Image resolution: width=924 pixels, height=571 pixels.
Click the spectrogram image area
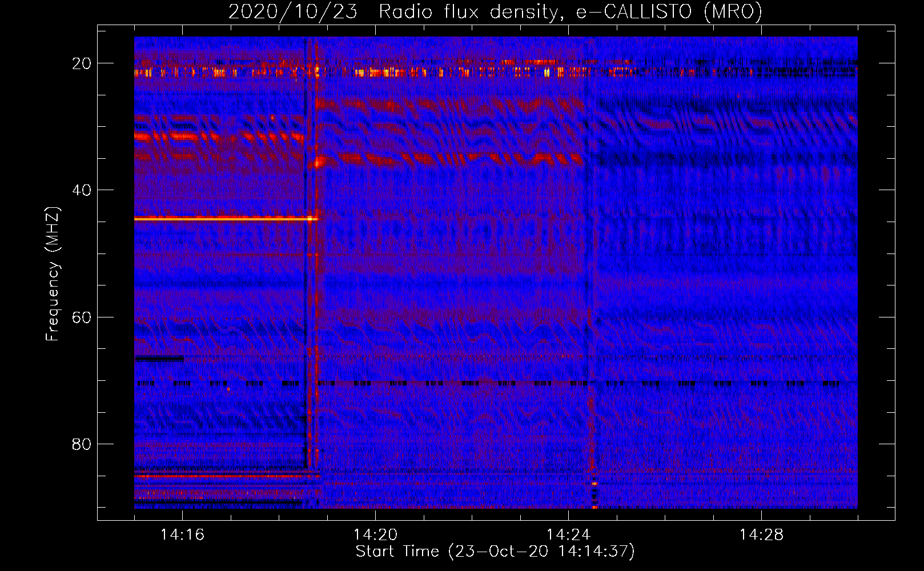pyautogui.click(x=496, y=272)
